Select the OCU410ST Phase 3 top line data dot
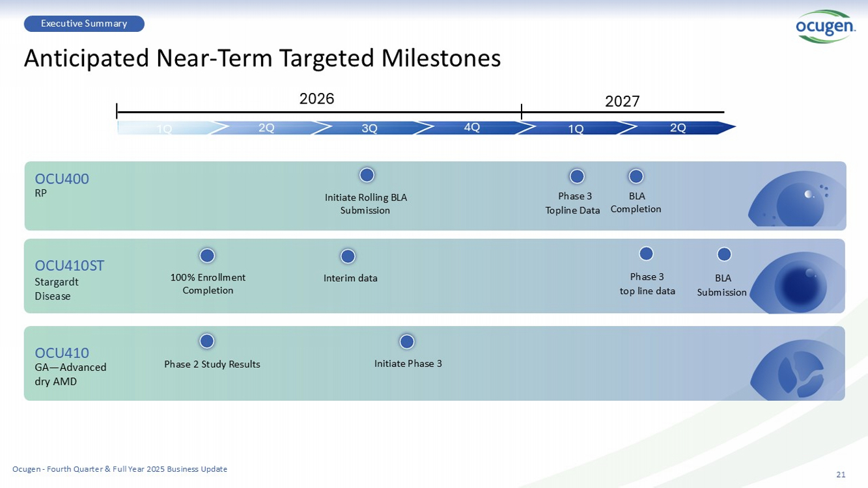 coord(646,254)
